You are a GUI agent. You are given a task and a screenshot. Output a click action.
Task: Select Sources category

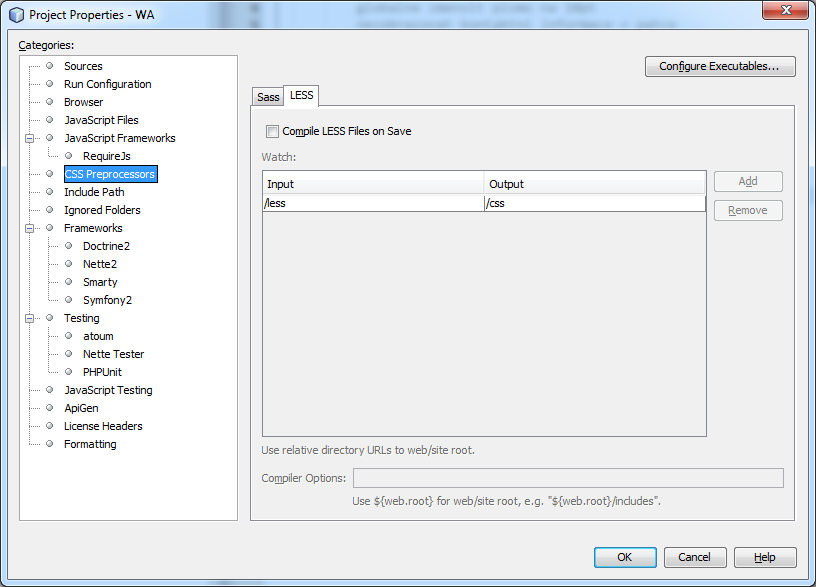click(83, 66)
